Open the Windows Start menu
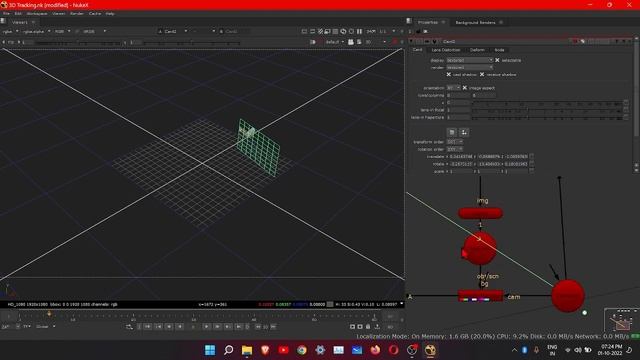Viewport: 640px width, 360px height. [x=210, y=350]
